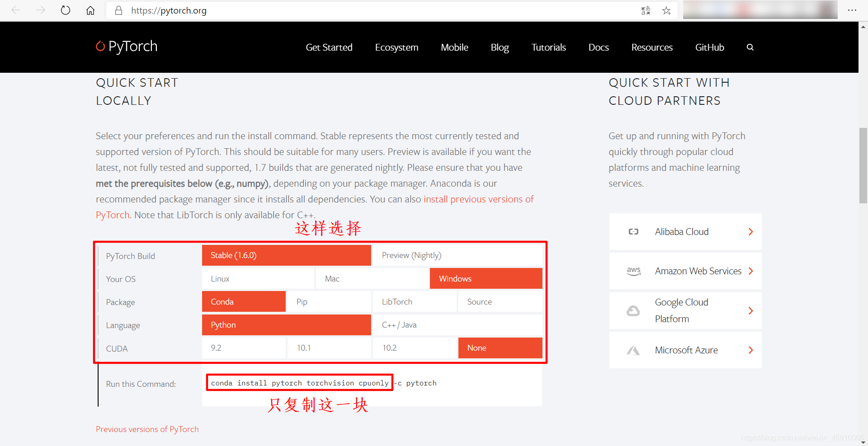Screen dimensions: 868x446
Task: Expand Amazon Web Services chevron arrow
Action: tap(750, 271)
